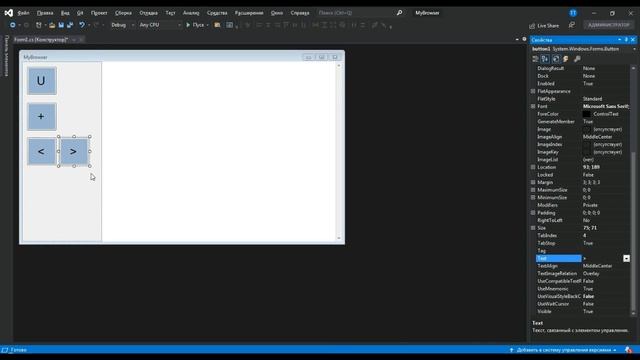Screen dimensions: 640x360
Task: Select the UseWaitCursor property row
Action: [x=583, y=304]
